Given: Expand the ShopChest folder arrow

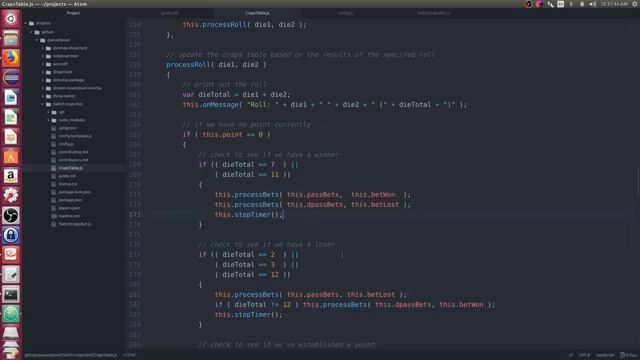Looking at the screenshot, I should click(x=43, y=72).
